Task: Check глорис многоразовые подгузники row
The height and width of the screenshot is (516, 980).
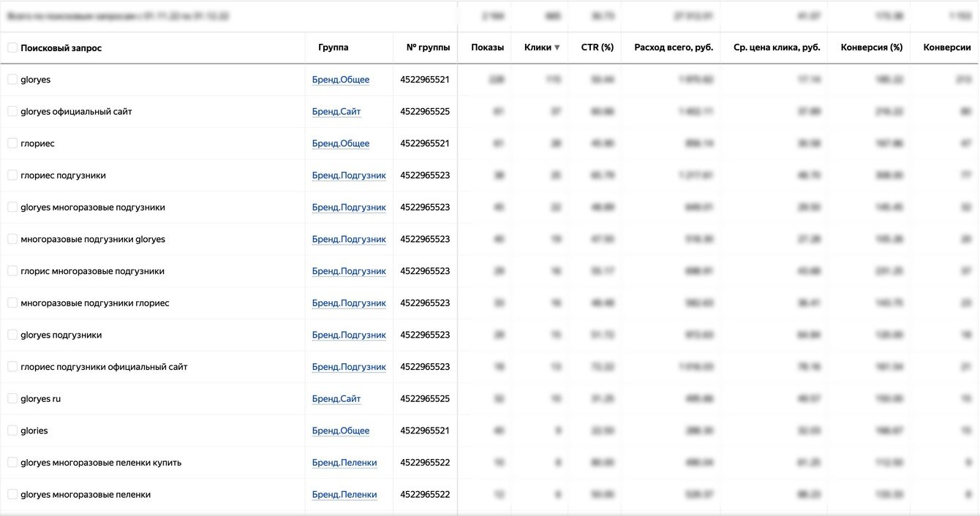Action: (12, 271)
